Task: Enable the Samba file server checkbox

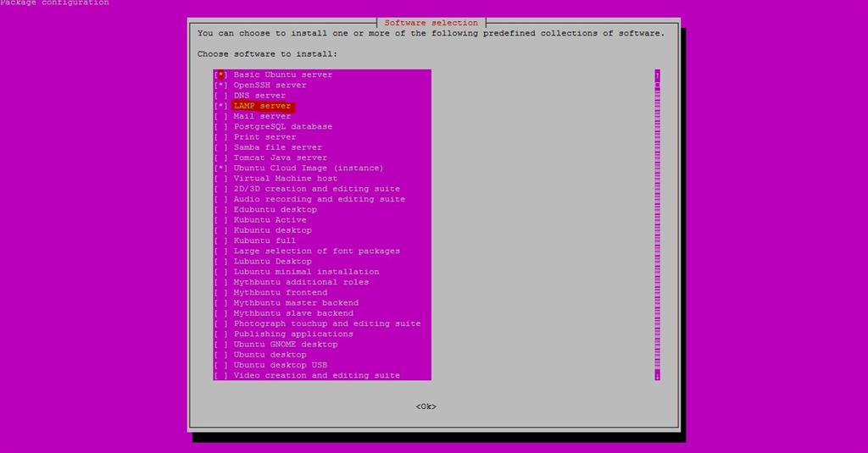Action: (x=221, y=147)
